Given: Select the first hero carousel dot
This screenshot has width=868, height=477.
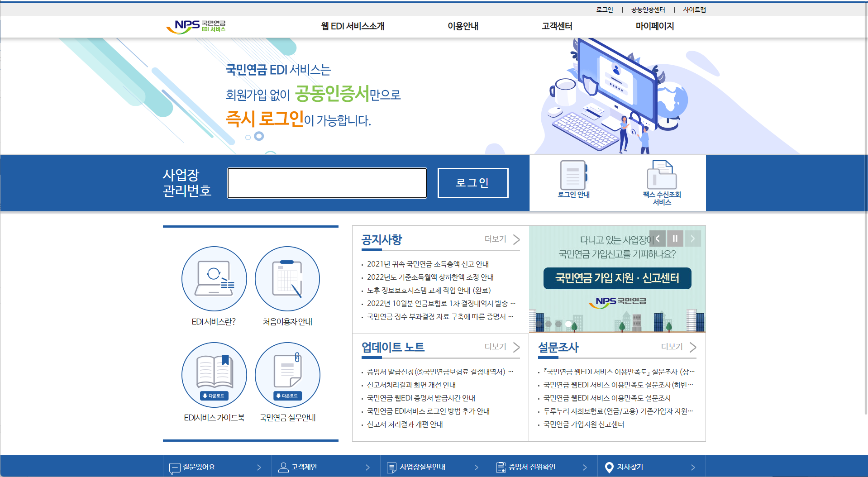Looking at the screenshot, I should 248,137.
